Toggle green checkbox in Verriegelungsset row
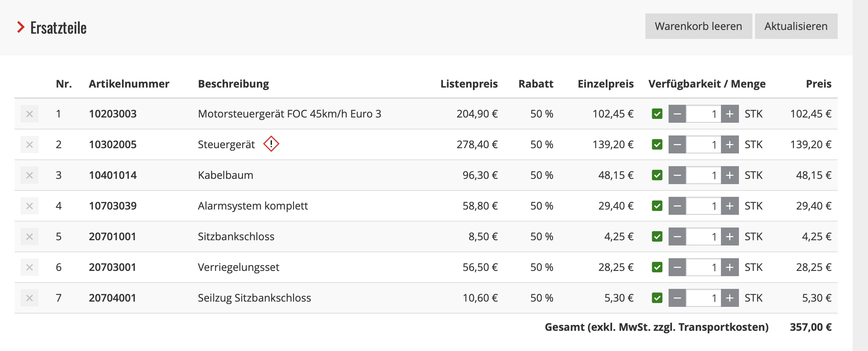This screenshot has height=351, width=868. pos(657,267)
